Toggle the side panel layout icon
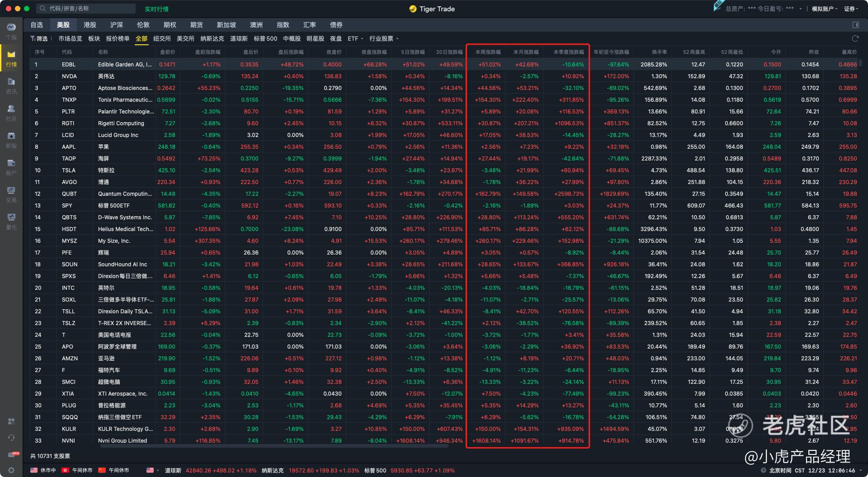 [x=855, y=25]
